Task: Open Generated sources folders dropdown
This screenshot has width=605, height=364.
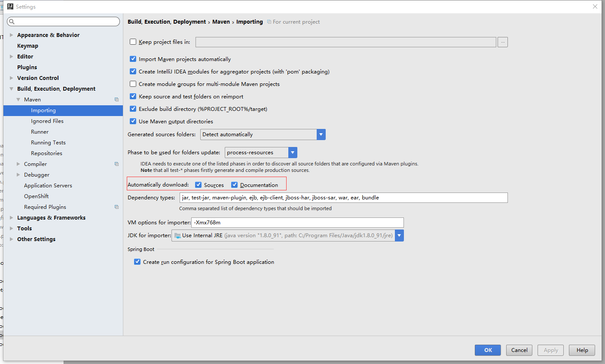Action: (321, 135)
